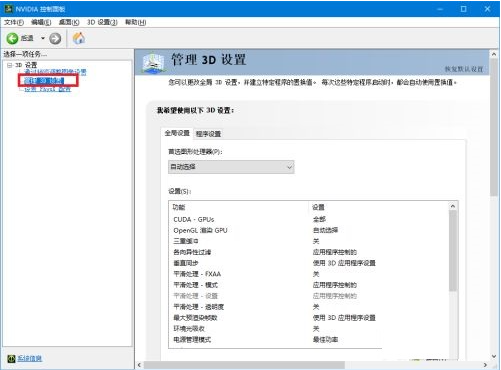Image resolution: width=501 pixels, height=370 pixels.
Task: Switch to the 全局设置 tab
Action: [x=177, y=133]
